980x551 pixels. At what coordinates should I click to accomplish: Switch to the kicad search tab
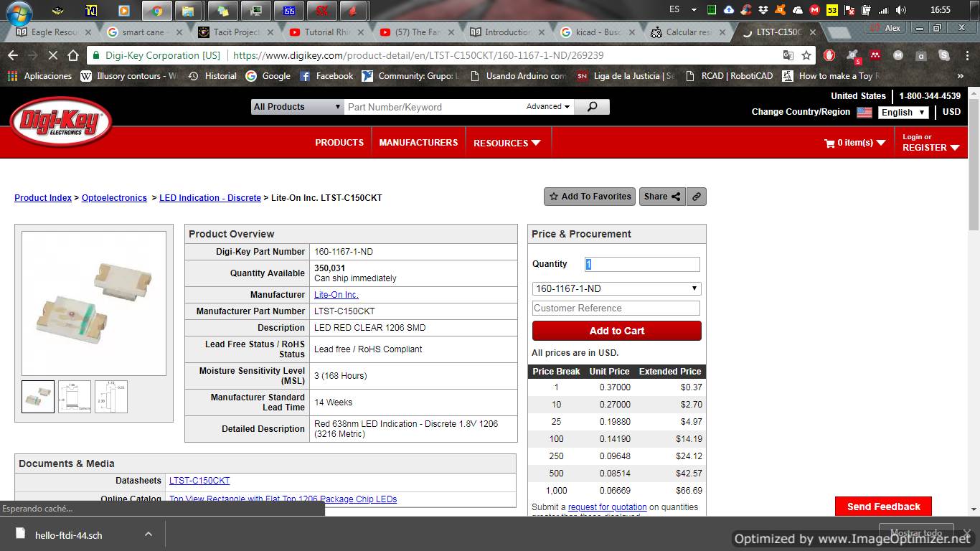click(x=597, y=32)
